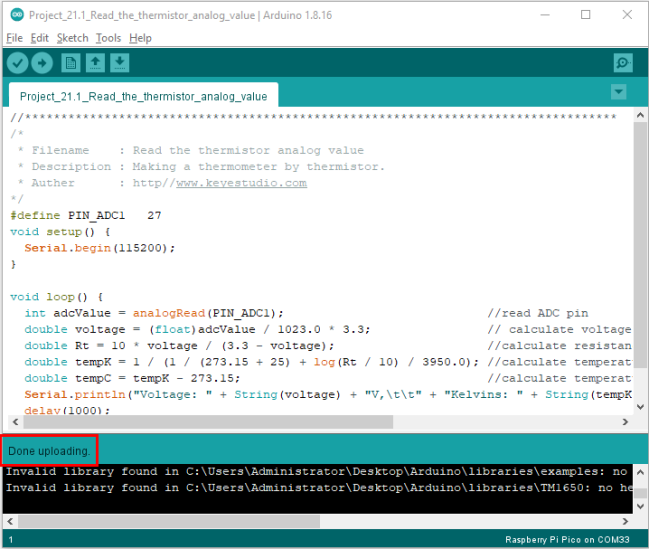Click 'Raspberry Pi Pico on COM33' in status bar
The height and width of the screenshot is (549, 650).
point(567,539)
